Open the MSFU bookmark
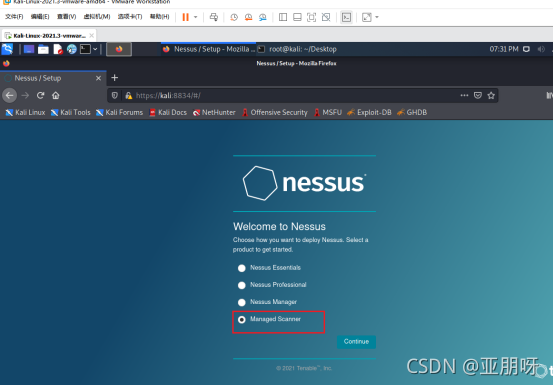This screenshot has height=385, width=554. [328, 112]
